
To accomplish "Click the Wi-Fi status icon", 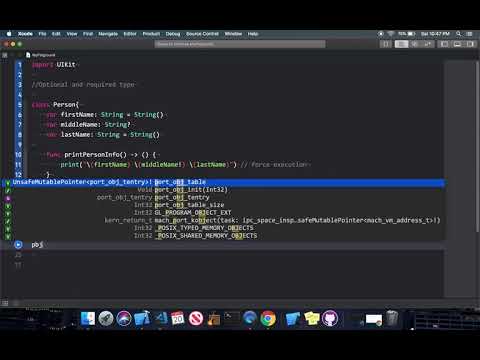I will click(391, 34).
